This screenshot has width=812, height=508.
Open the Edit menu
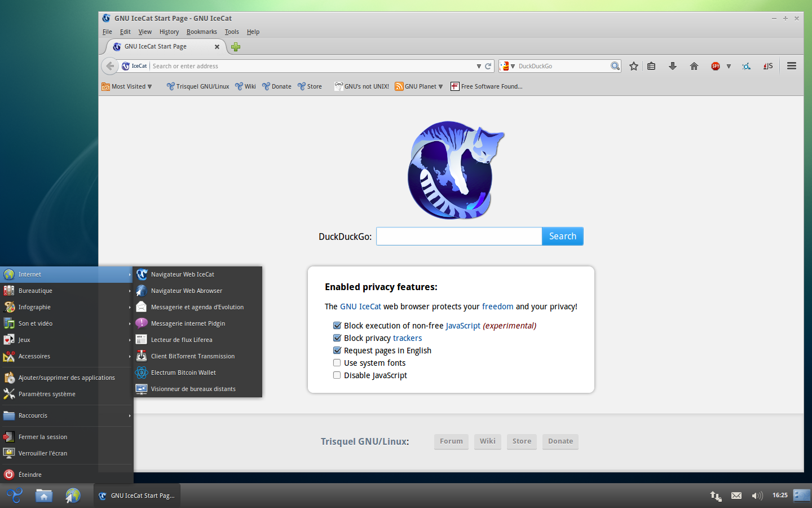coord(125,32)
